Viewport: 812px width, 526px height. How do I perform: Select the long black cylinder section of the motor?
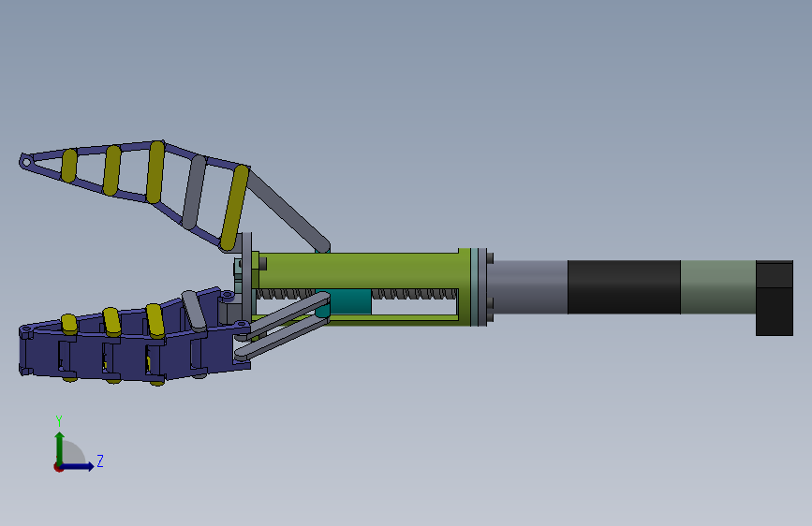[x=624, y=287]
